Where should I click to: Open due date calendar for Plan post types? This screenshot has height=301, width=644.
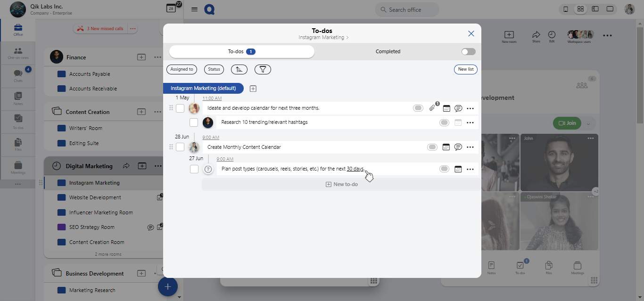457,169
